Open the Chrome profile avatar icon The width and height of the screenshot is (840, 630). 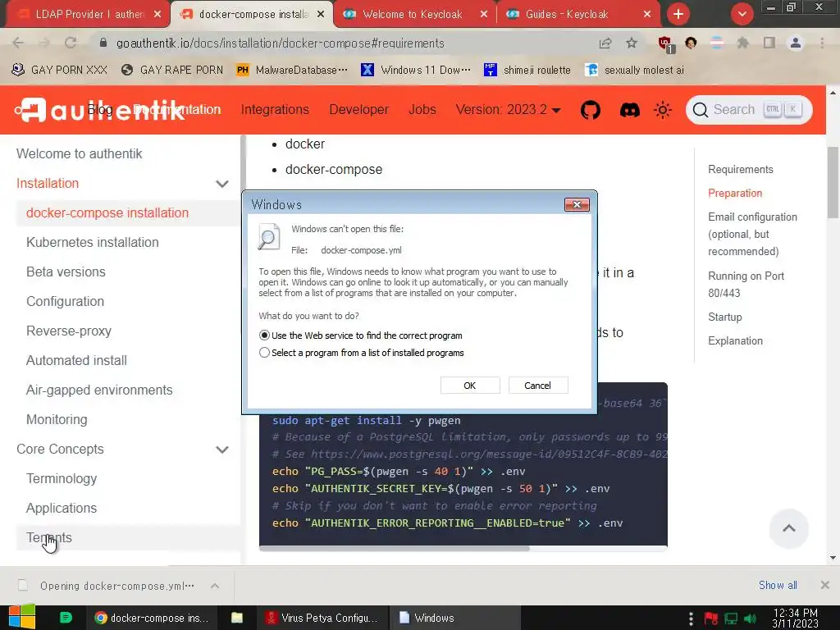(796, 43)
